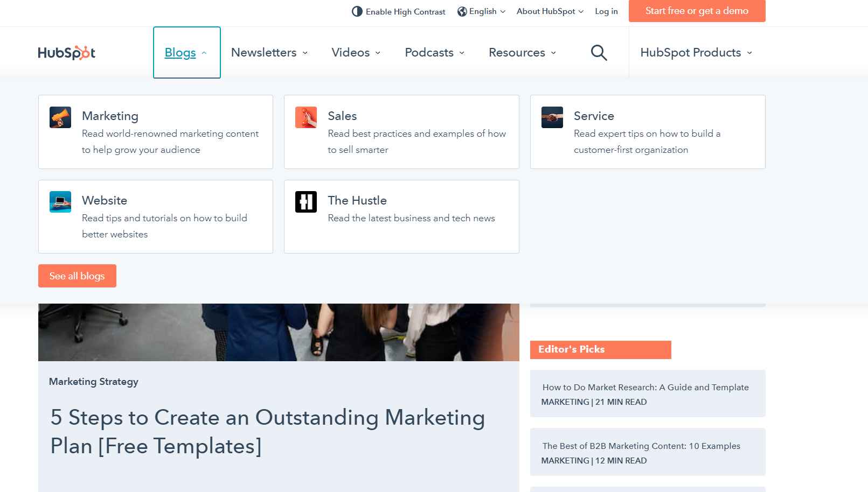Click Start free or get a demo

click(x=697, y=11)
